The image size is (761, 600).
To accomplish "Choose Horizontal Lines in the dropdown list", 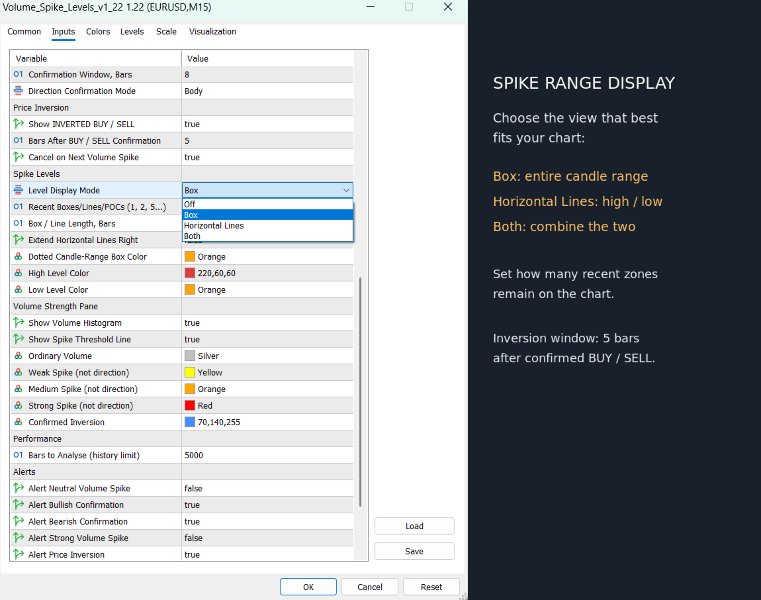I will click(x=267, y=226).
